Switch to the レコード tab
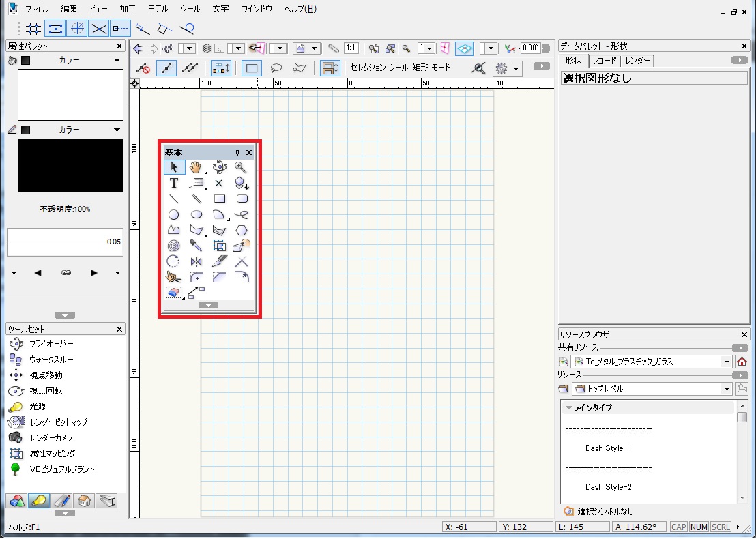The width and height of the screenshot is (756, 539). tap(605, 61)
